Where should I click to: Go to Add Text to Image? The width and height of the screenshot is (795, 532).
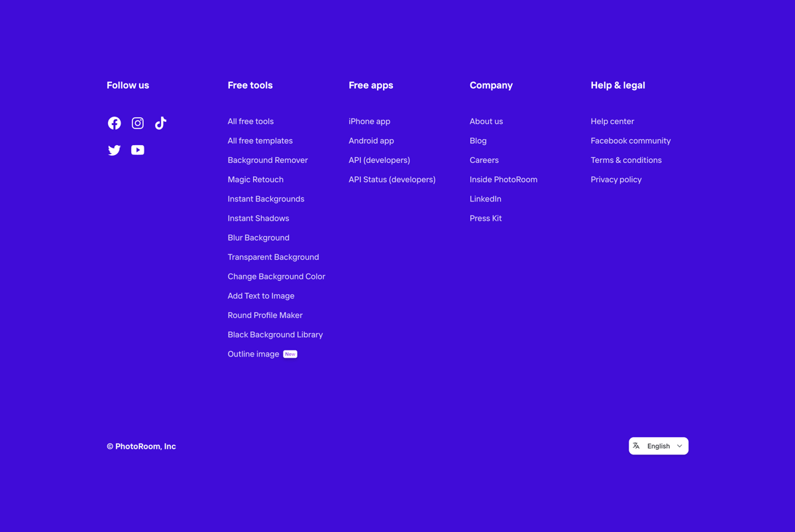(x=261, y=295)
